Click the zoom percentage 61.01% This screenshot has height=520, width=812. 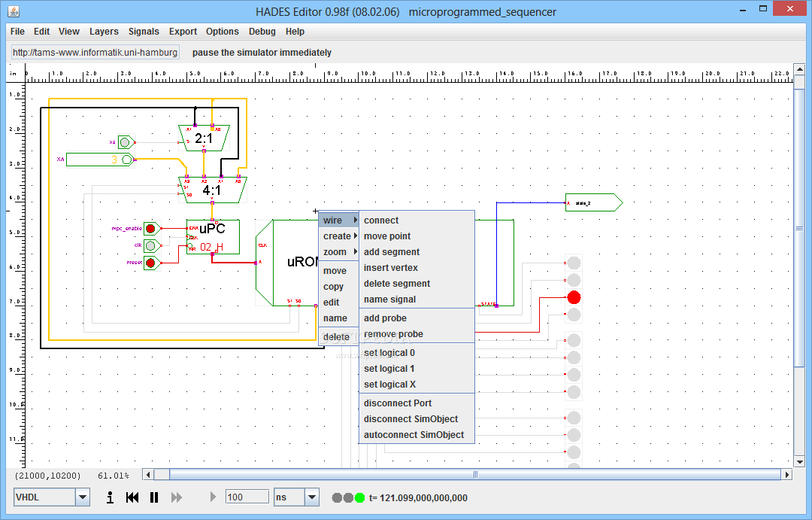click(x=114, y=476)
